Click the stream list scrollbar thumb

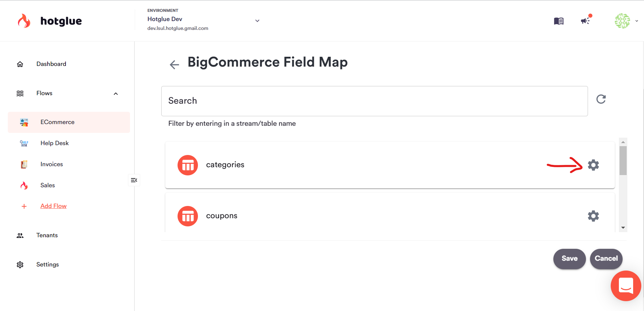pos(623,160)
